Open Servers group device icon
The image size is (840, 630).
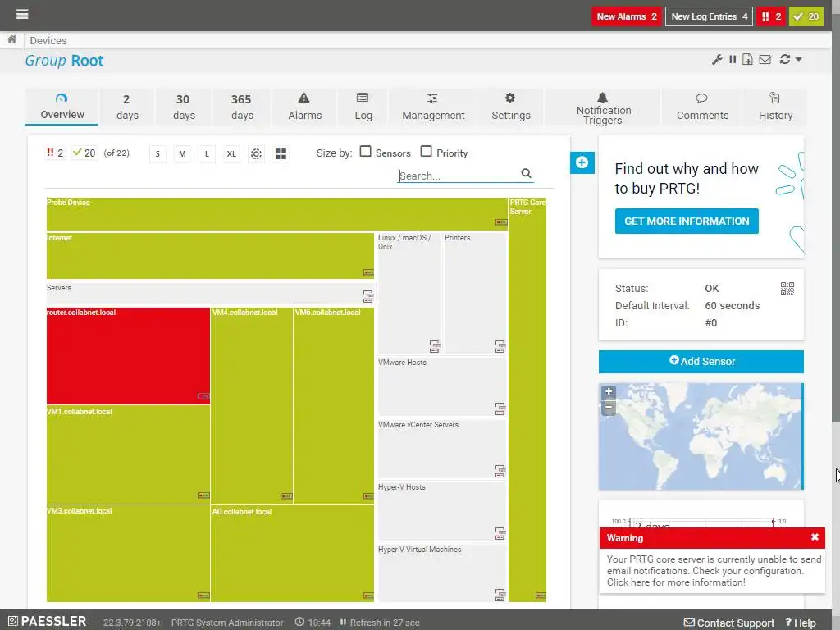pyautogui.click(x=368, y=296)
